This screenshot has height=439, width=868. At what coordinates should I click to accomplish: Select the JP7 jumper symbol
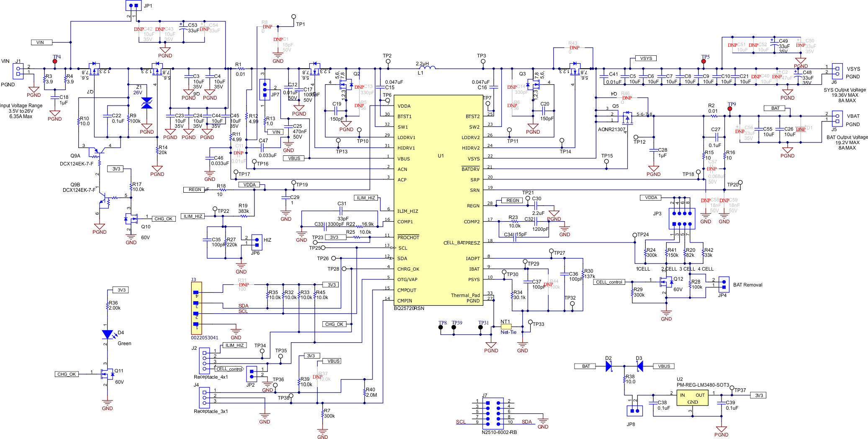[x=265, y=89]
